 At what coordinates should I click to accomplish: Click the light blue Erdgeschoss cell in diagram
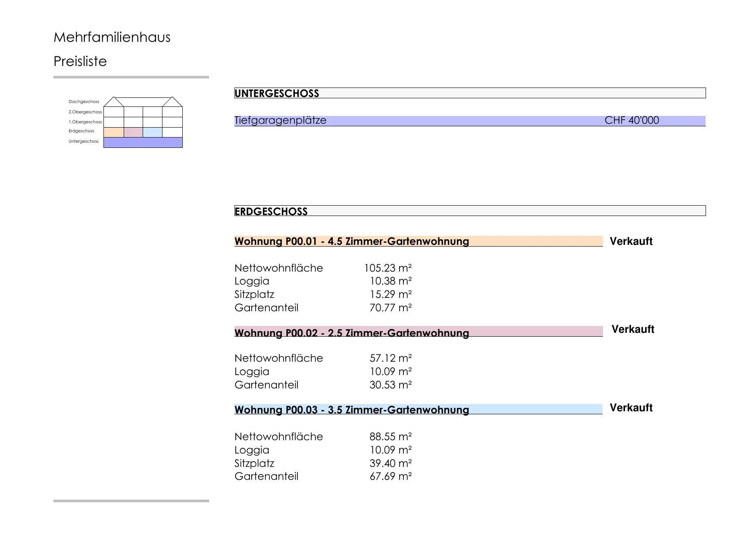153,132
